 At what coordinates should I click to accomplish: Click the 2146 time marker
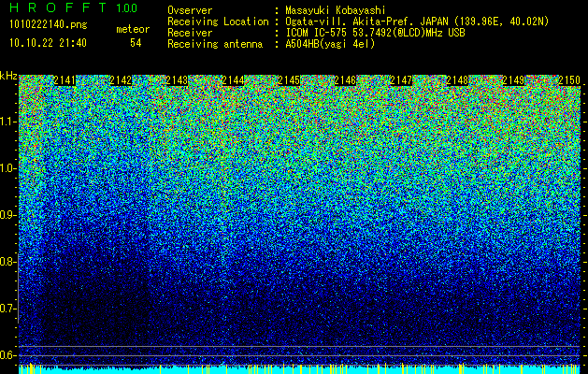tap(345, 80)
